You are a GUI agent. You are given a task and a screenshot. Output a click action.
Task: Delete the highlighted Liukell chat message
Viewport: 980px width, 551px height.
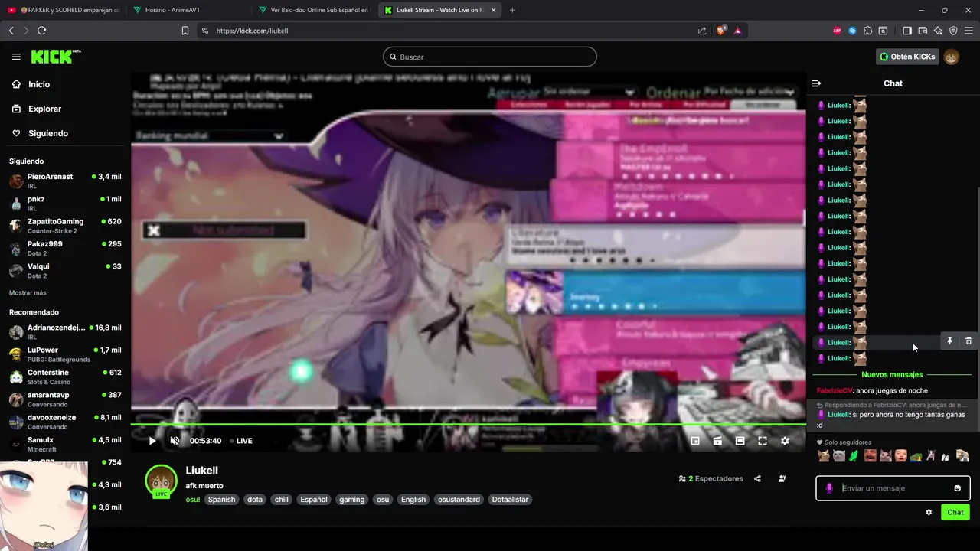click(969, 341)
